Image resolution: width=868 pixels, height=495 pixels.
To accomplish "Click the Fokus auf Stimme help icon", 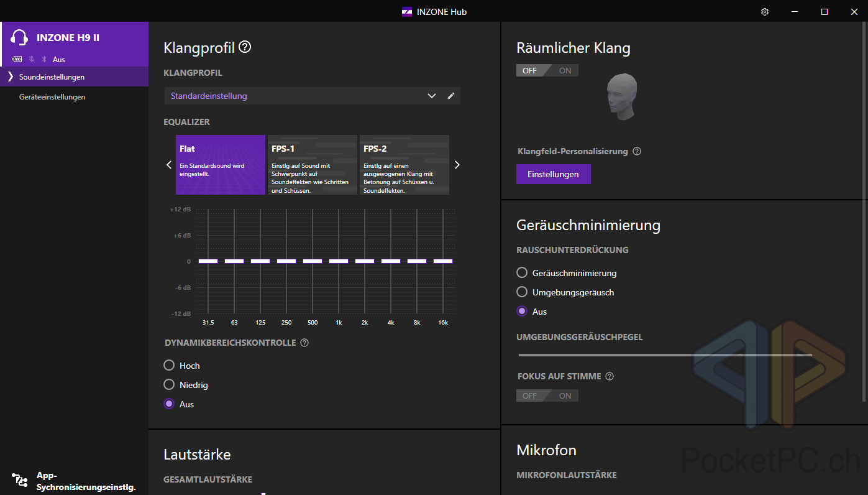I will click(x=610, y=376).
